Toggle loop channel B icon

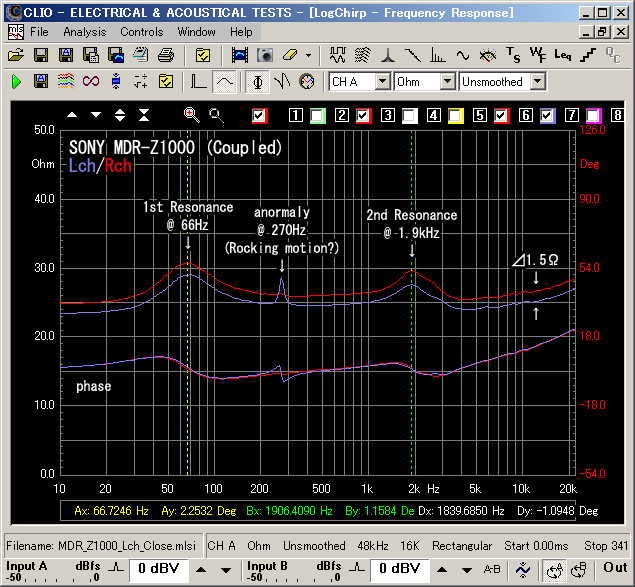point(579,570)
